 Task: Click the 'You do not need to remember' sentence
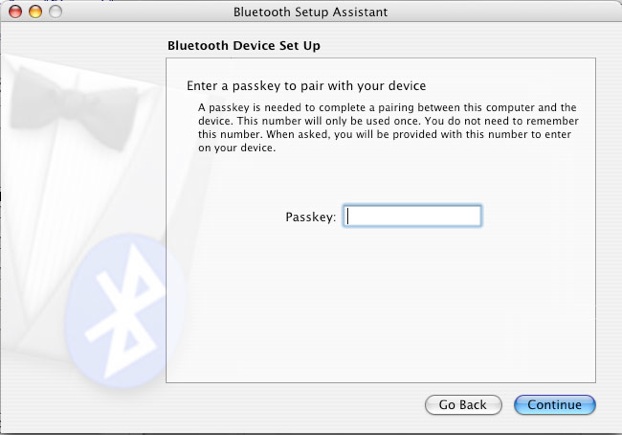[502, 121]
